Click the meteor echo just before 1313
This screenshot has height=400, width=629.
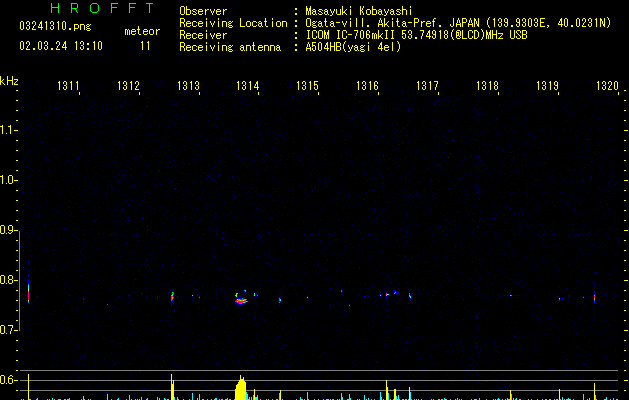pos(172,297)
